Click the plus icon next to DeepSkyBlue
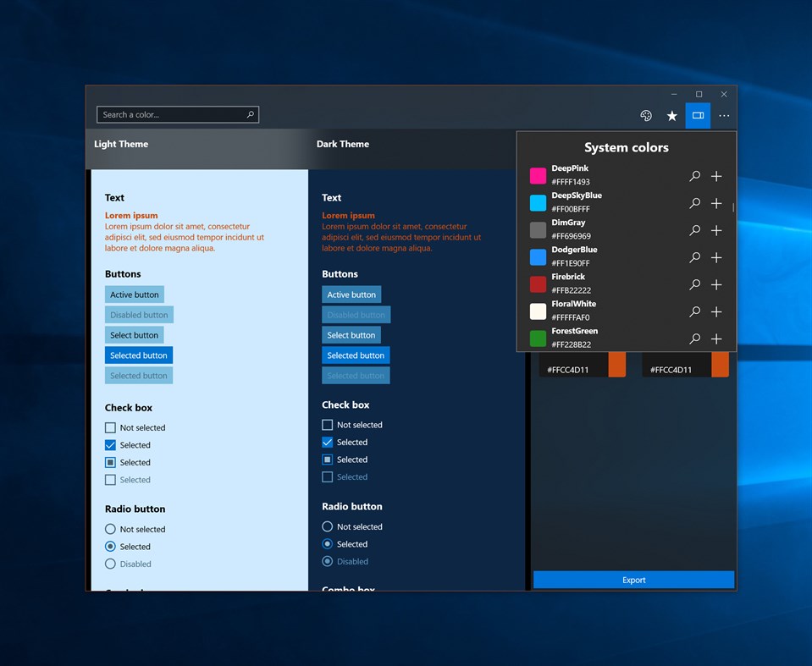The height and width of the screenshot is (666, 812). coord(716,203)
